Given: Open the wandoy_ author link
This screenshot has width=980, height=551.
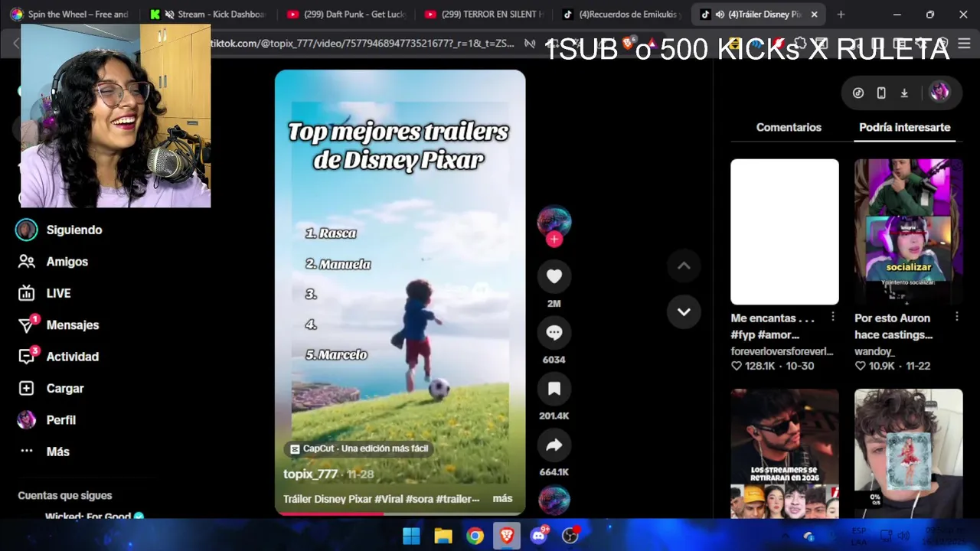Looking at the screenshot, I should pos(874,351).
